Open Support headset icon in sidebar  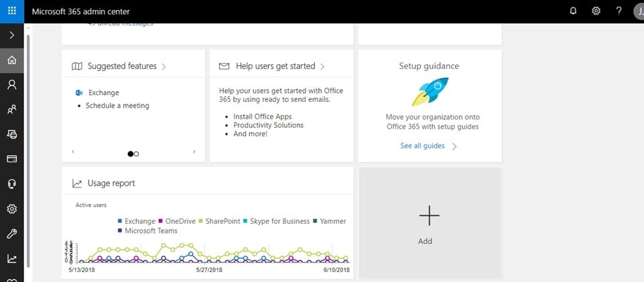[x=12, y=184]
